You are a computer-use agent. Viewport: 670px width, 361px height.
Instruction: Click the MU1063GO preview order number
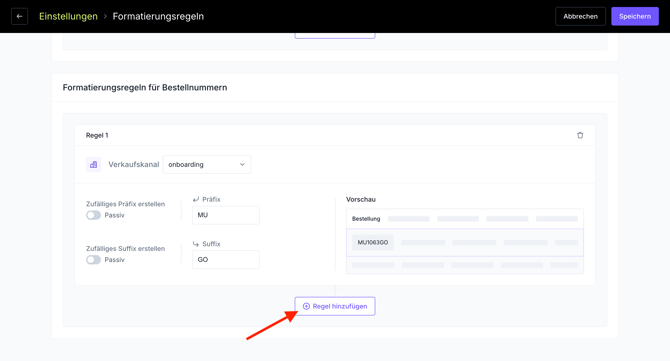373,242
